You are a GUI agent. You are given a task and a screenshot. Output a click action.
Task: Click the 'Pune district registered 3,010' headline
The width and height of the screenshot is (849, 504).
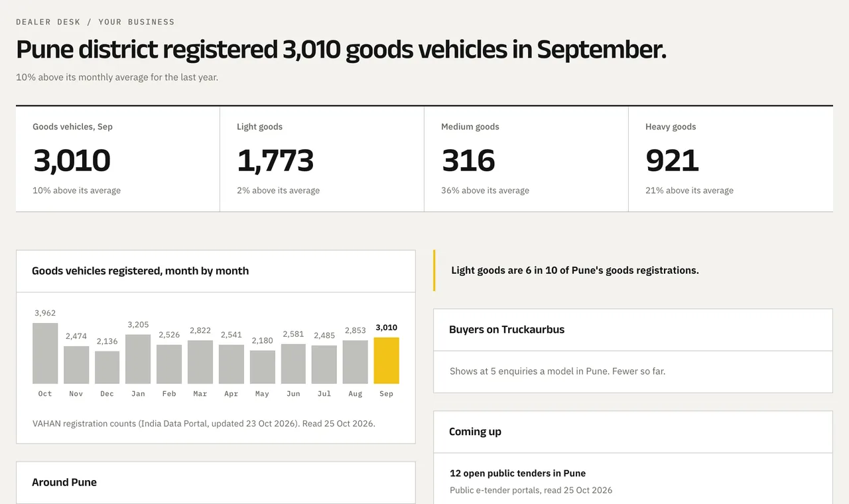(x=341, y=50)
